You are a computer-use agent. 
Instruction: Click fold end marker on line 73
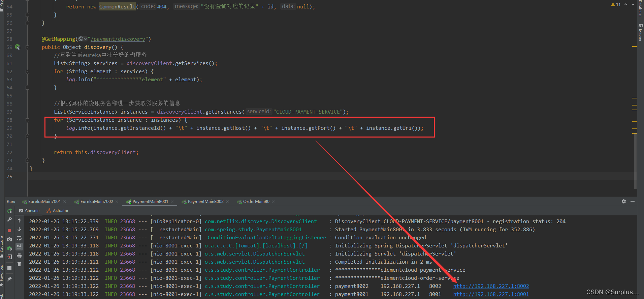click(28, 160)
